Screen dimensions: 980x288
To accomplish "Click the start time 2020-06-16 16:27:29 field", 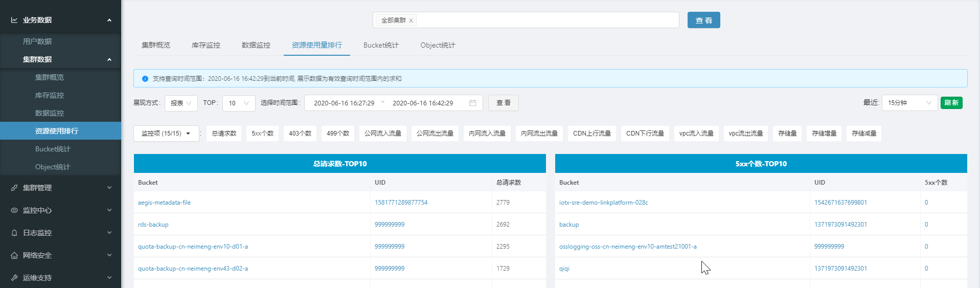I will coord(344,103).
